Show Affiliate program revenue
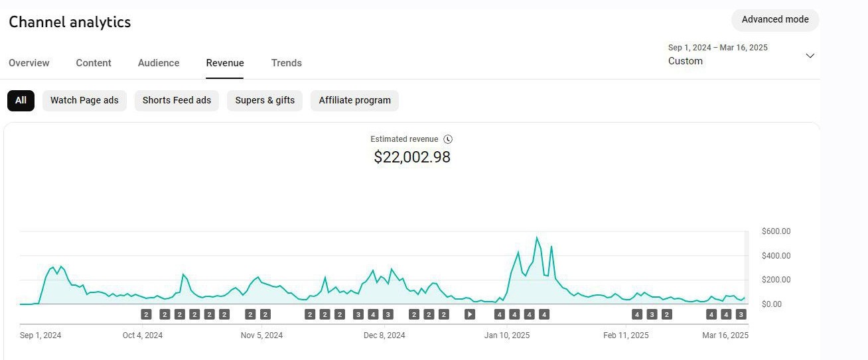Image resolution: width=868 pixels, height=360 pixels. [354, 101]
